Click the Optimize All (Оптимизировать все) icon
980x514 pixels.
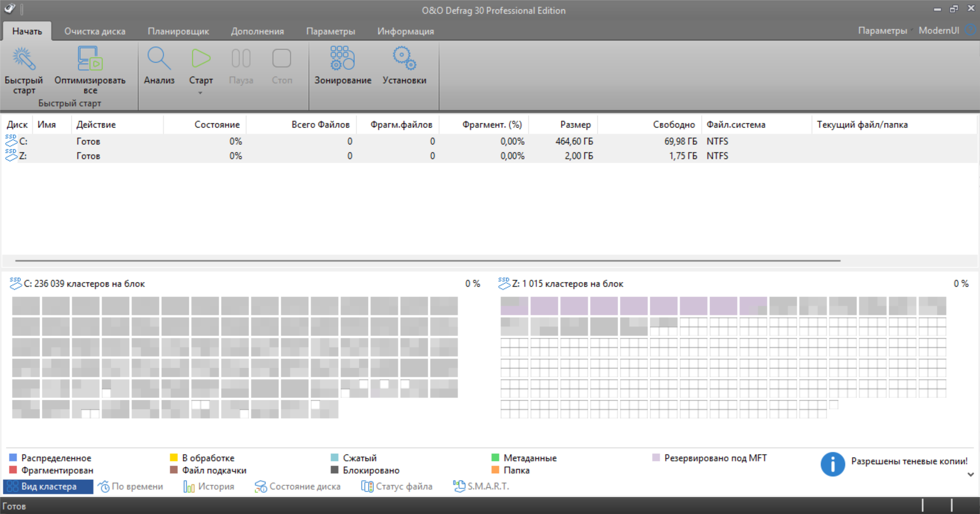90,59
